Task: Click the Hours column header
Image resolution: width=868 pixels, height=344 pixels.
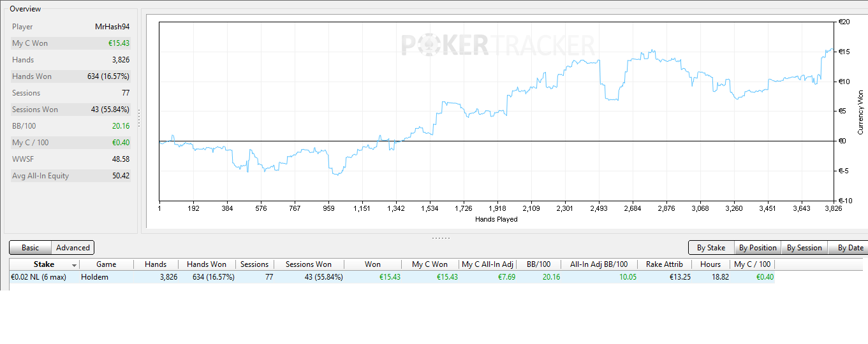Action: coord(710,264)
